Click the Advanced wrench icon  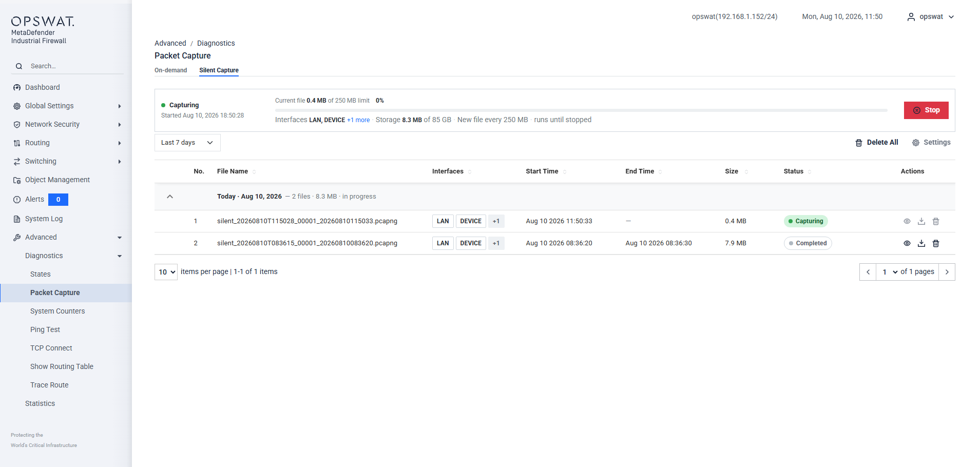pyautogui.click(x=17, y=238)
